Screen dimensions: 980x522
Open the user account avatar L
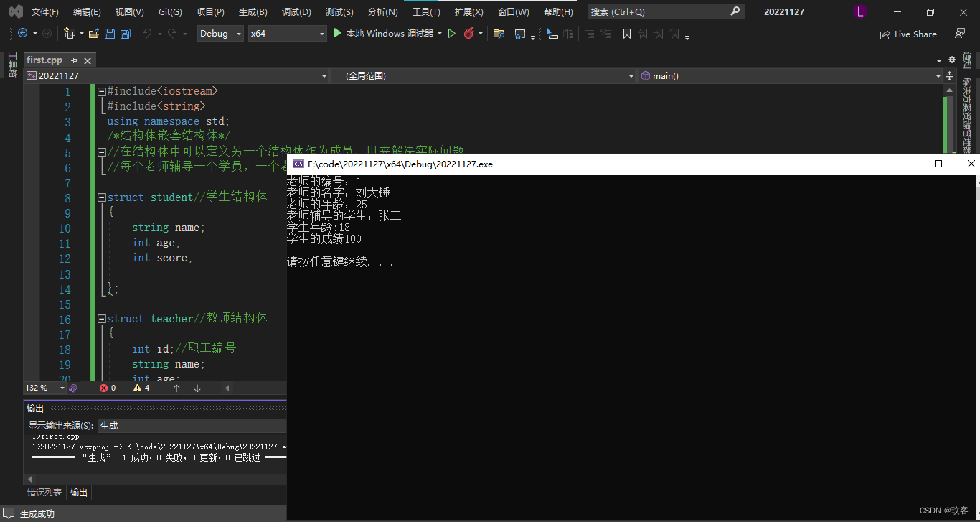[x=860, y=11]
